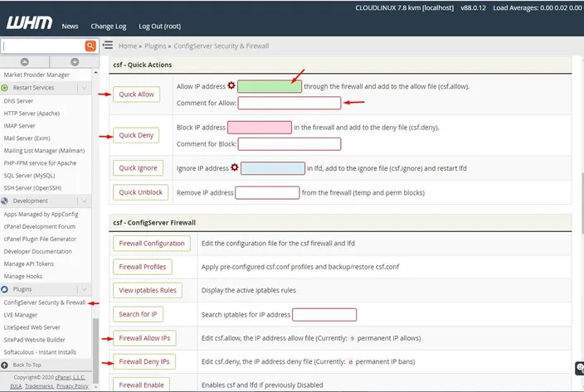Open cPanel Development Forum
This screenshot has width=584, height=392.
point(40,226)
